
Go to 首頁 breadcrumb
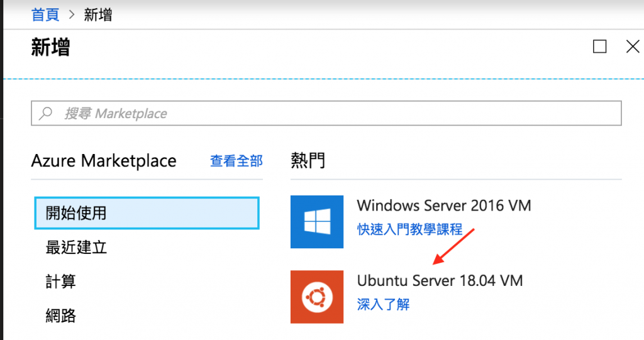pyautogui.click(x=45, y=15)
